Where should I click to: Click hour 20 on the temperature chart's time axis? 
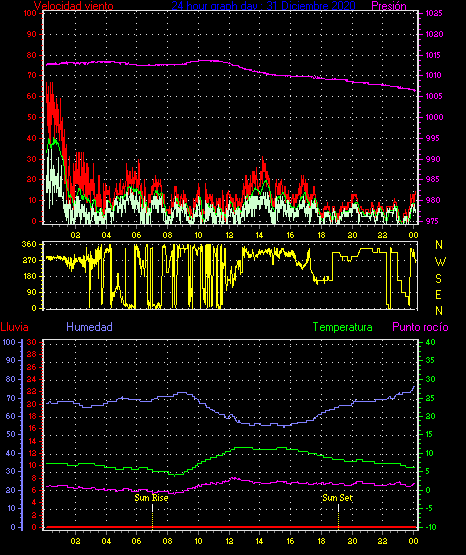352,541
